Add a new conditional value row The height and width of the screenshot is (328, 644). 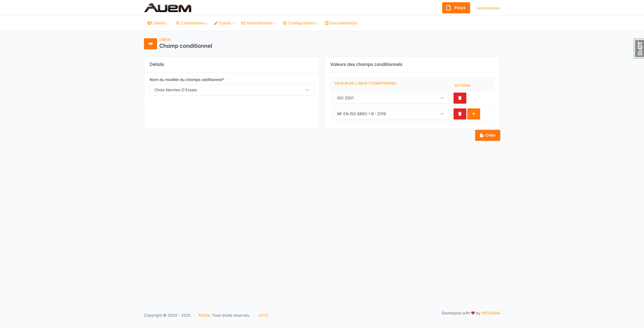click(x=473, y=114)
